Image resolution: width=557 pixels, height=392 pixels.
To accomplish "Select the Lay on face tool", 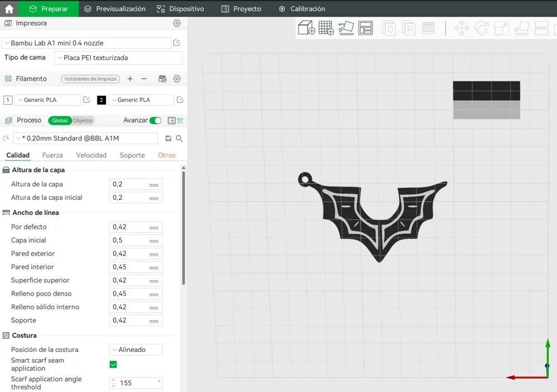I will tap(521, 28).
